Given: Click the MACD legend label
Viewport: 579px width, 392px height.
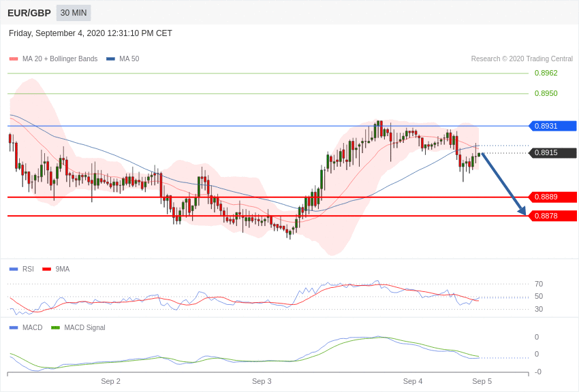Looking at the screenshot, I should (x=33, y=327).
